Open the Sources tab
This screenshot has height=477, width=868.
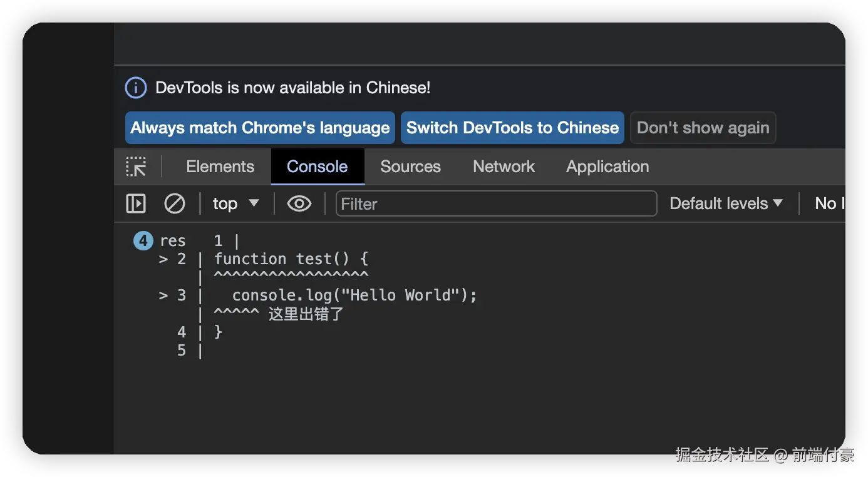(410, 167)
